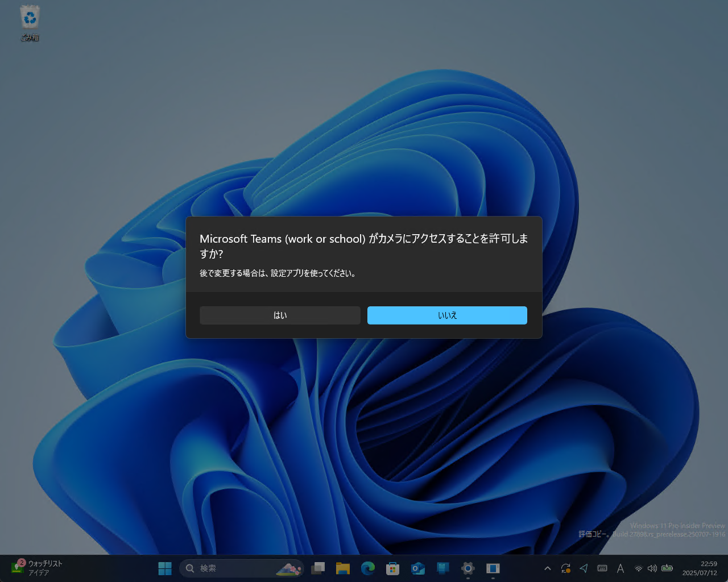
Task: Click いいえ to deny camera access
Action: [447, 315]
